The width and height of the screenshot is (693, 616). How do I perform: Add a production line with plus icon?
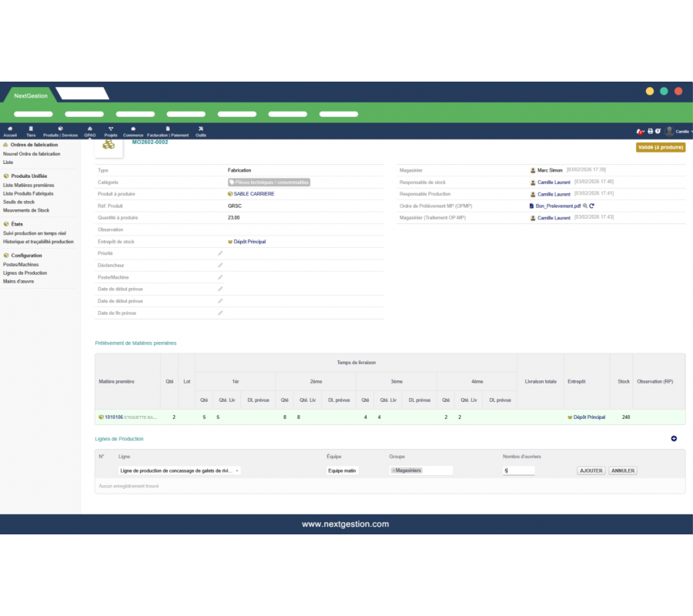(x=674, y=439)
